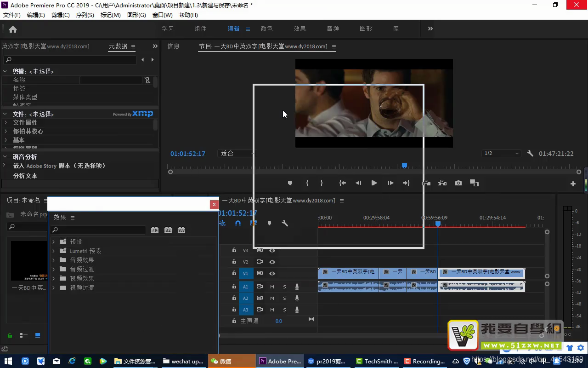
Task: Expand the Lumetri 预设 folder
Action: tap(54, 251)
